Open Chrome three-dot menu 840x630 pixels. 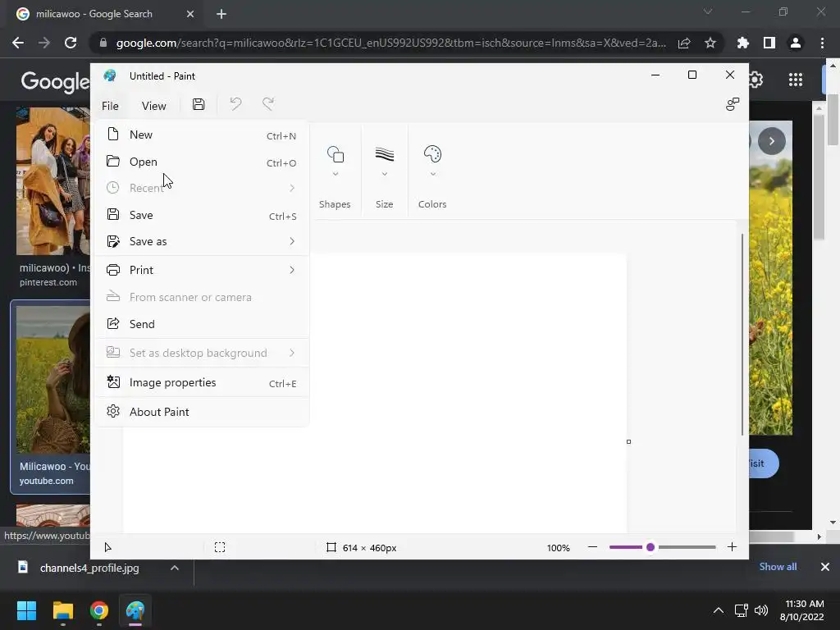tap(822, 43)
